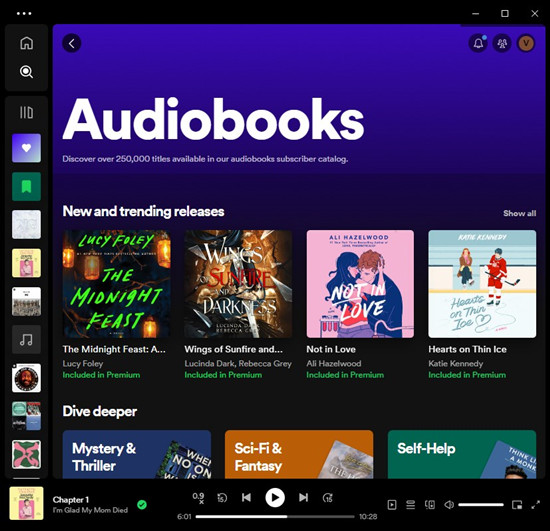Open Self-Help category
Screen dimensions: 550x531
462,454
